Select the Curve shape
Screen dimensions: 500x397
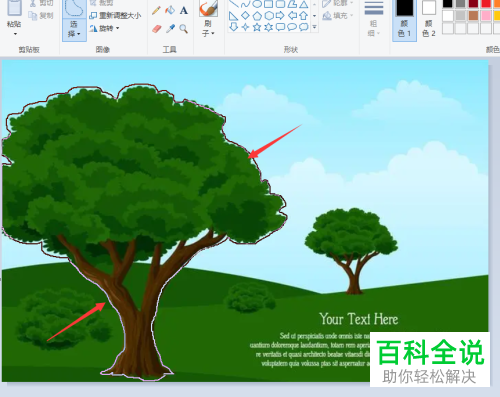[x=245, y=4]
